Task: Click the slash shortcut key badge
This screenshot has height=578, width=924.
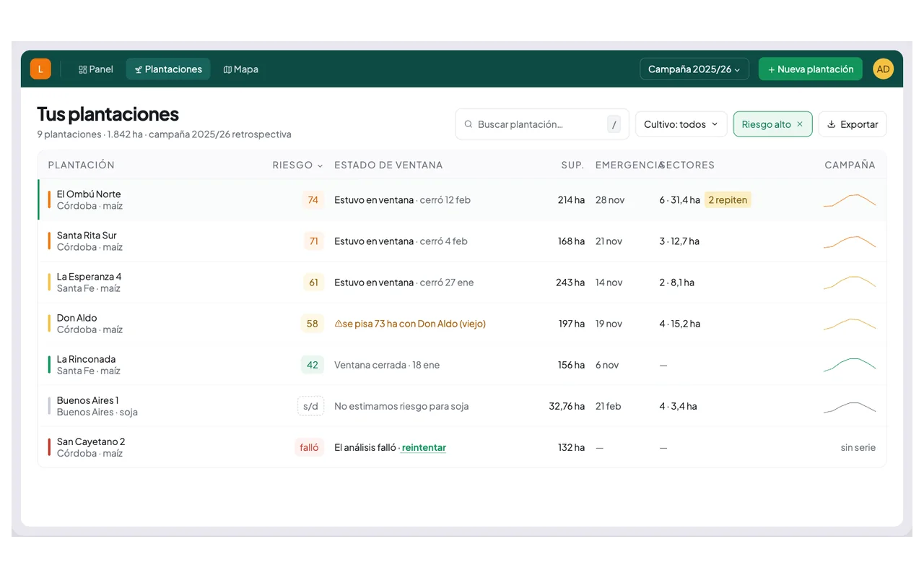Action: tap(614, 124)
